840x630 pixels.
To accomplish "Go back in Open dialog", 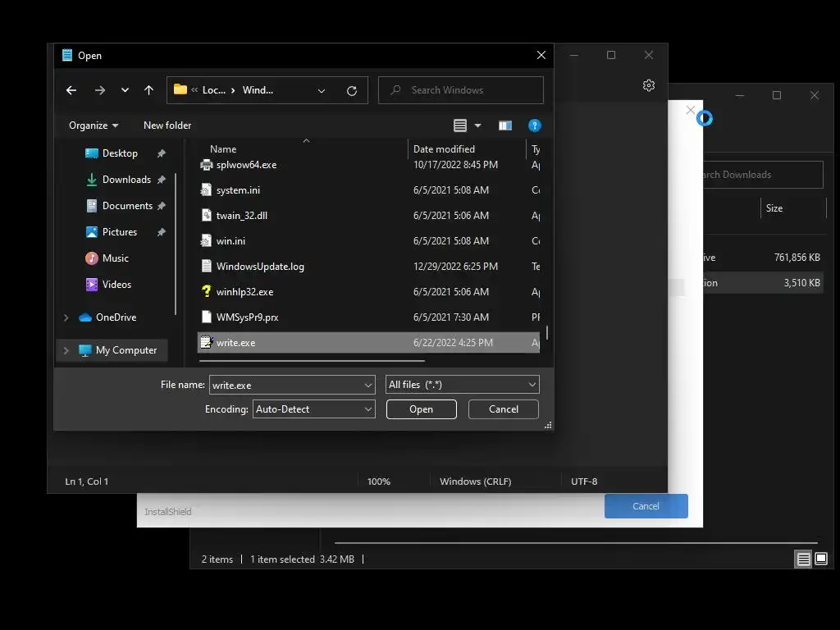I will pyautogui.click(x=71, y=90).
